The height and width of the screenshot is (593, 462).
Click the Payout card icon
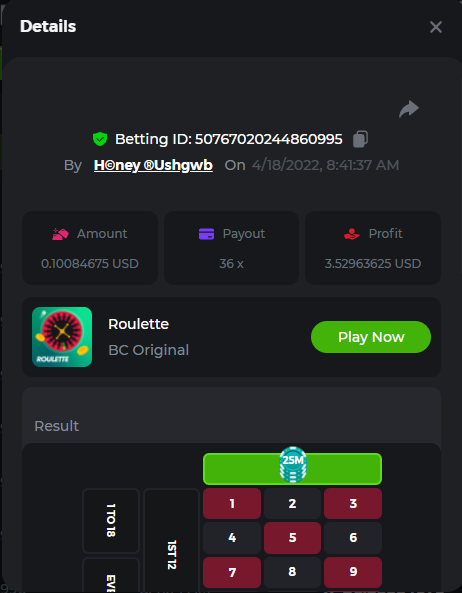(206, 234)
